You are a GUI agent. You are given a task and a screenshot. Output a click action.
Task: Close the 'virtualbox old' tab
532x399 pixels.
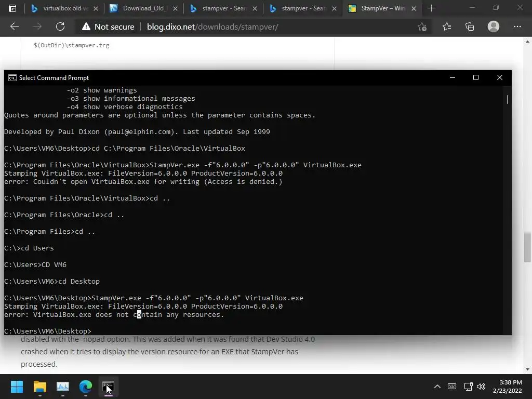point(96,8)
